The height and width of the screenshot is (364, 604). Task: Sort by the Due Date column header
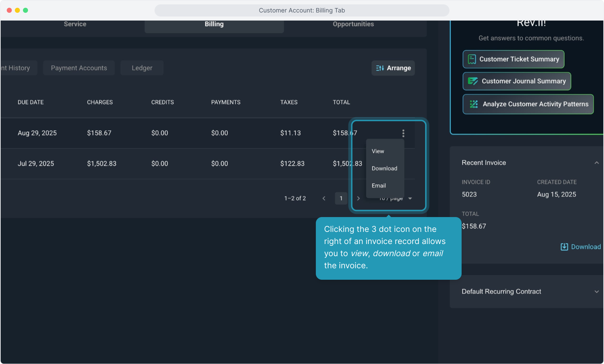[x=31, y=102]
